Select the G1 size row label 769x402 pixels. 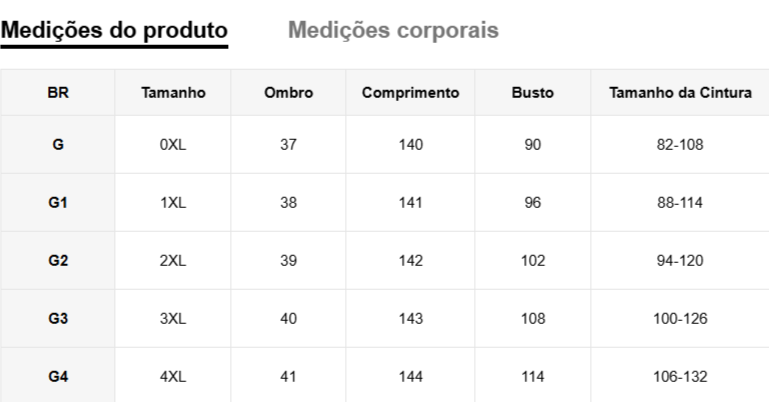point(58,203)
